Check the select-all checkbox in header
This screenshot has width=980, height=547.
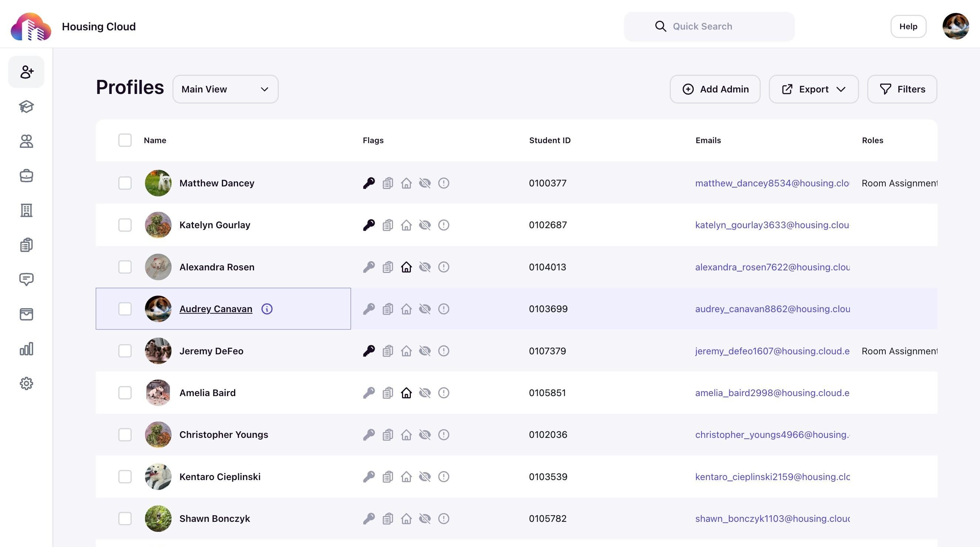(125, 141)
